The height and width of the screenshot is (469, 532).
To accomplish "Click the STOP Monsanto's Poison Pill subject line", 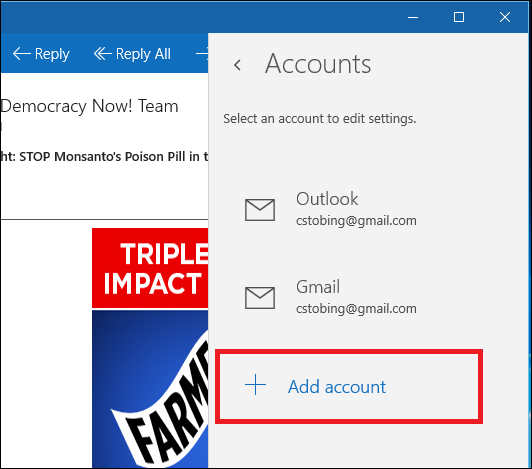I will tap(104, 156).
